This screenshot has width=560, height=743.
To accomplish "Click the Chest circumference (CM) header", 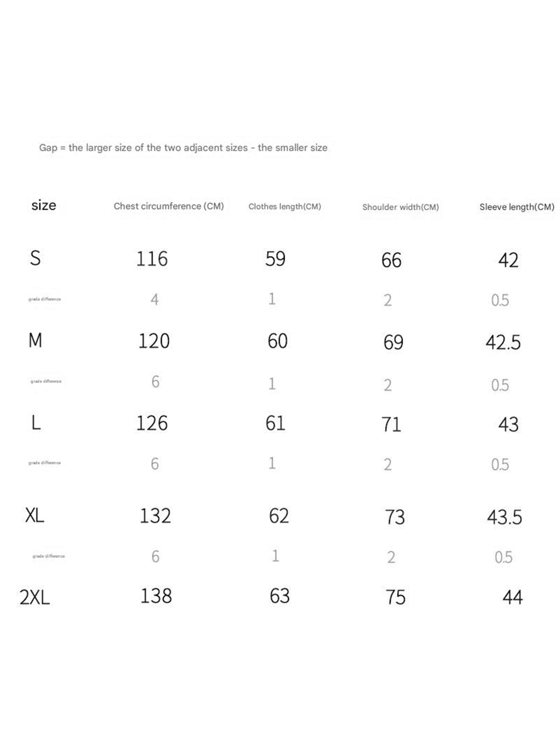I will click(x=169, y=206).
